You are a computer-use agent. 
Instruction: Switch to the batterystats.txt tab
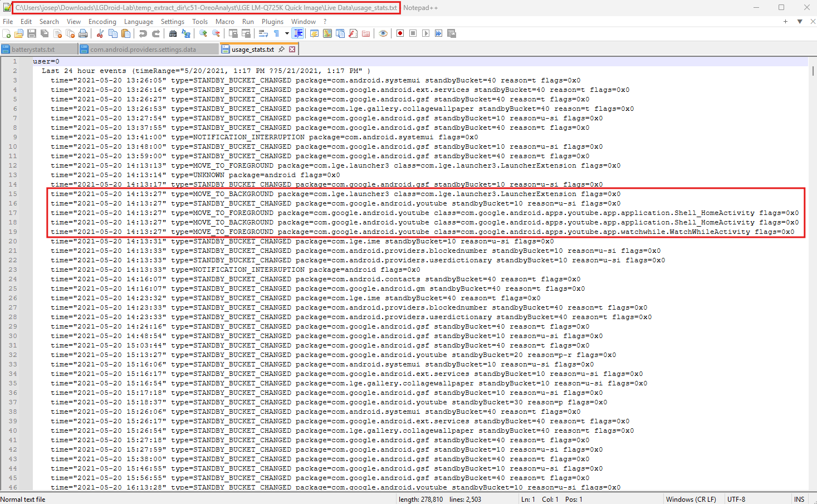[x=33, y=50]
